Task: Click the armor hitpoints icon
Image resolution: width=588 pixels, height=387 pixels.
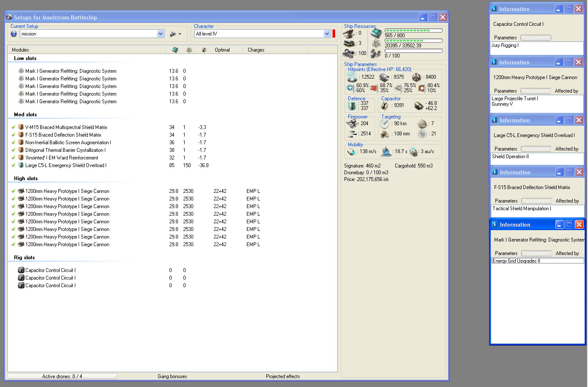Action: point(384,77)
